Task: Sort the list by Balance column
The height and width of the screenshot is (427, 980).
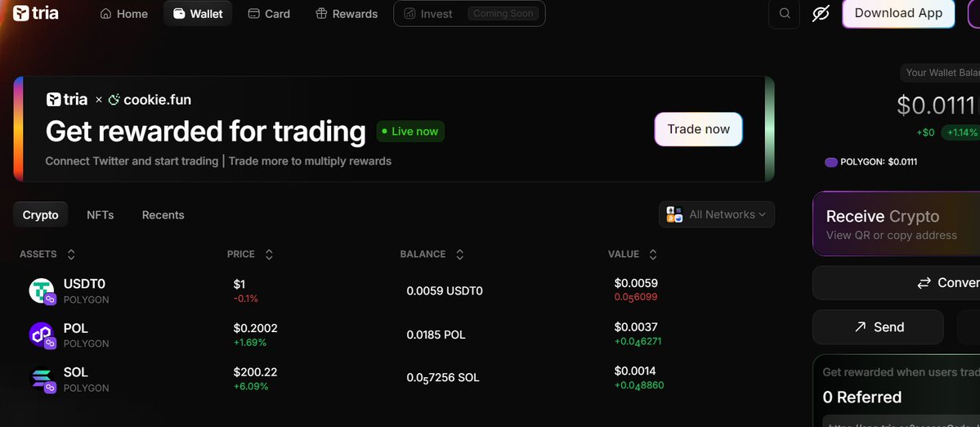Action: (x=459, y=254)
